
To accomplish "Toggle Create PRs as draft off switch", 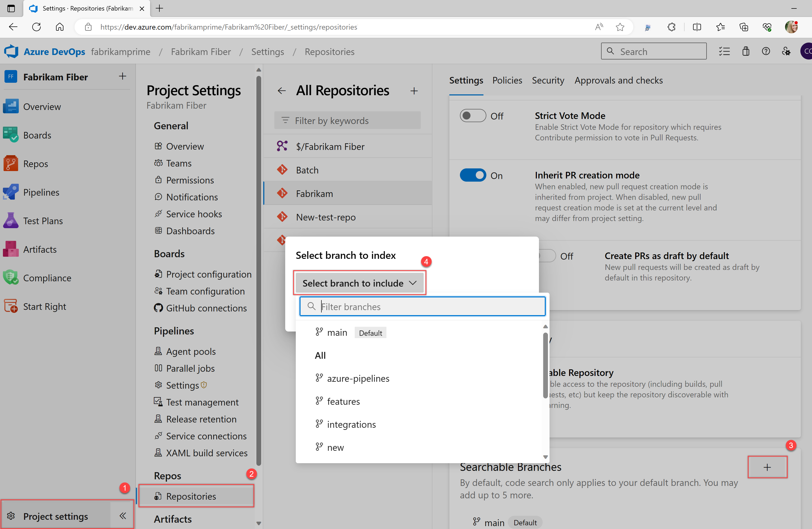I will click(545, 256).
